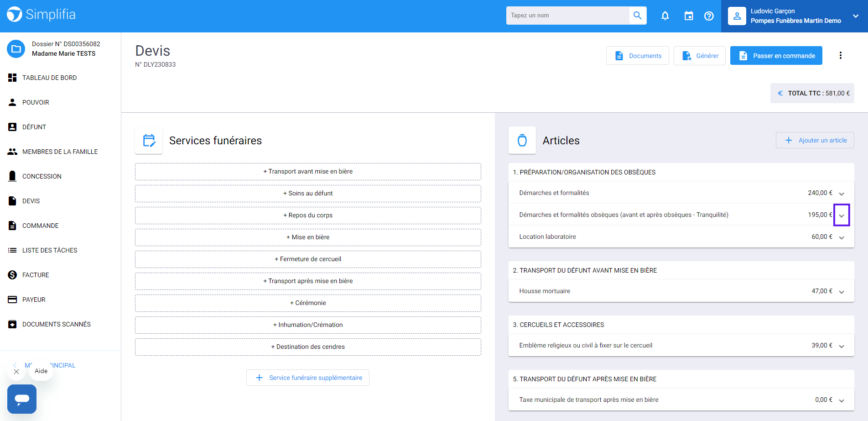Add Soins au défunt service
This screenshot has height=421, width=868.
(308, 194)
